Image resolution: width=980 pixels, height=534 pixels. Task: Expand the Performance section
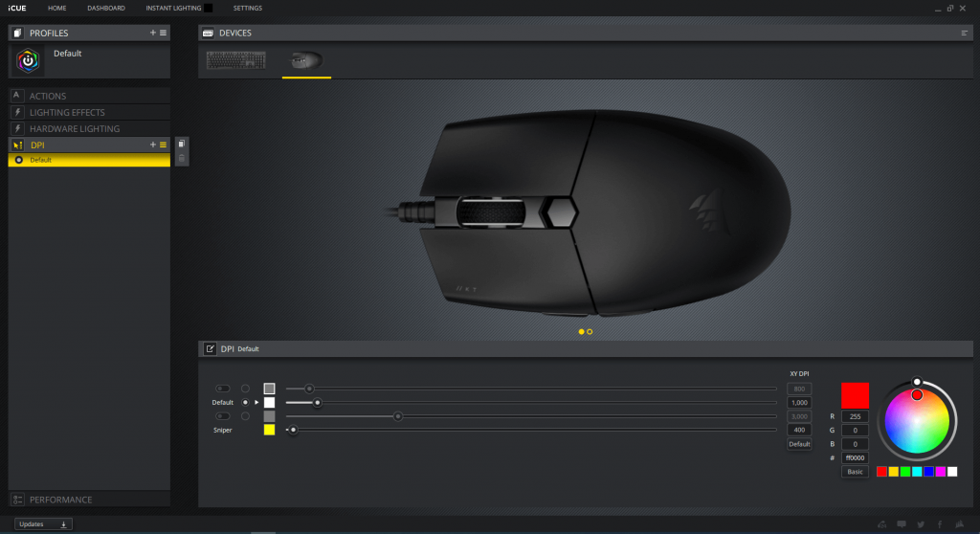[x=89, y=500]
